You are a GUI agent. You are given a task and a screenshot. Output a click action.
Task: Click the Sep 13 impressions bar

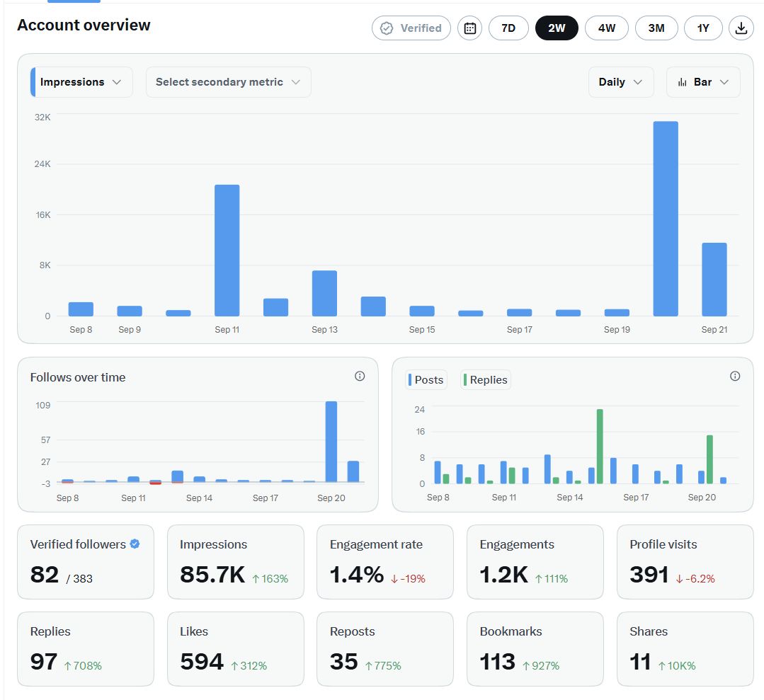(324, 293)
